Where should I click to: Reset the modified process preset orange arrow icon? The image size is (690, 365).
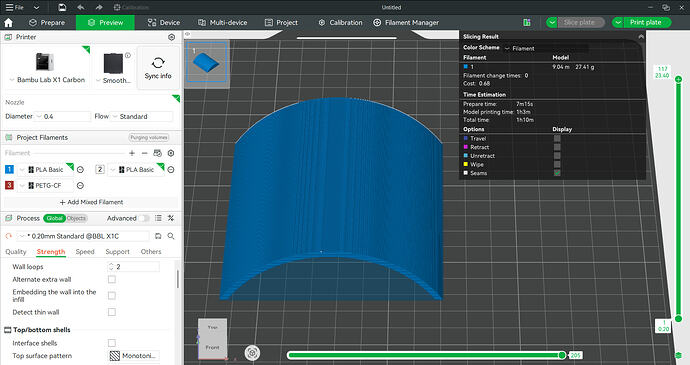[8, 236]
